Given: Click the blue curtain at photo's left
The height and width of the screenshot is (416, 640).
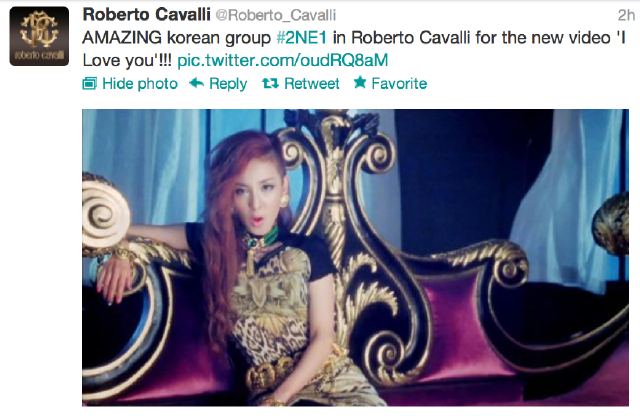Looking at the screenshot, I should tap(143, 163).
